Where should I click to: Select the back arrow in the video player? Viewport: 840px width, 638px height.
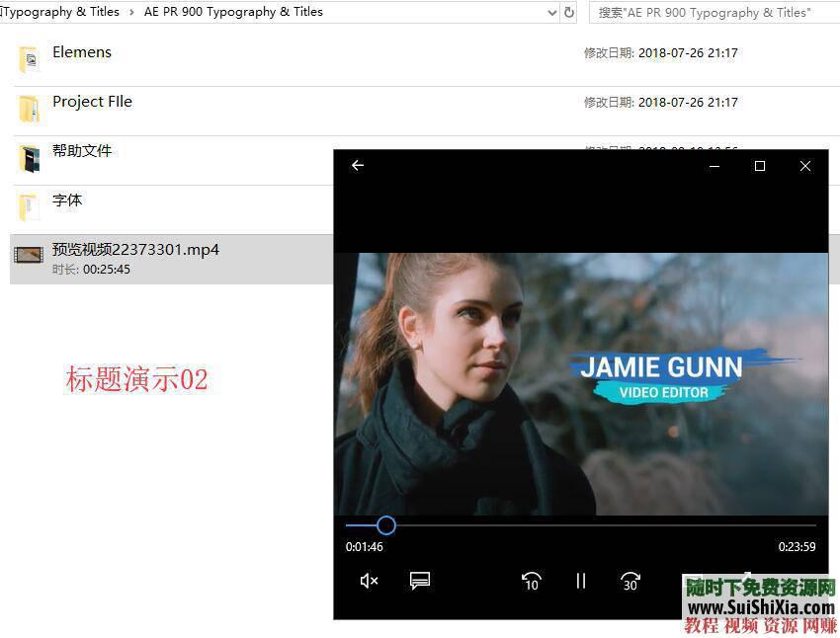coord(358,165)
